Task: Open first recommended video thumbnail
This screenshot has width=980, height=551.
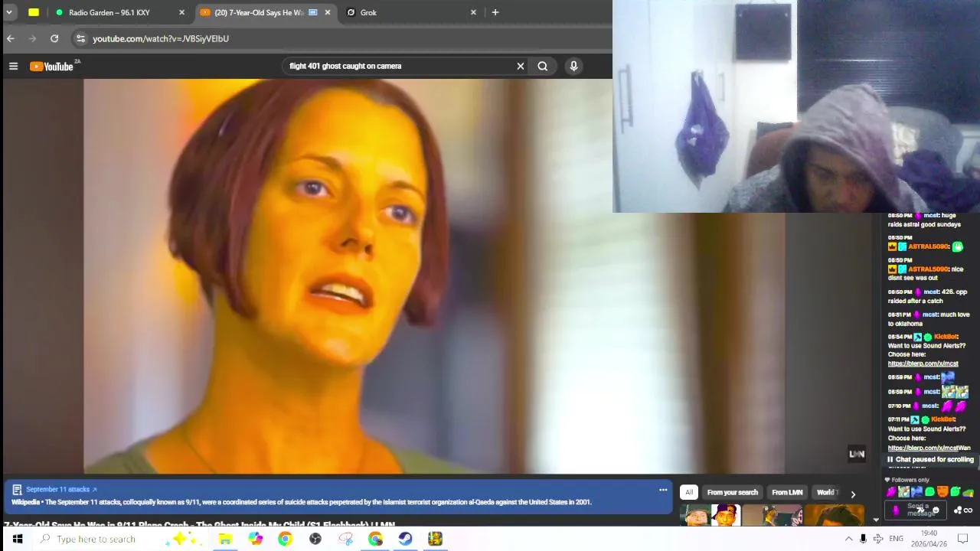Action: [710, 516]
